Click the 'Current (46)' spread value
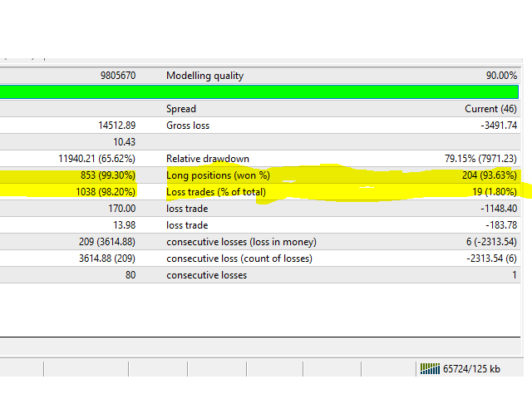The image size is (532, 399). (x=490, y=109)
